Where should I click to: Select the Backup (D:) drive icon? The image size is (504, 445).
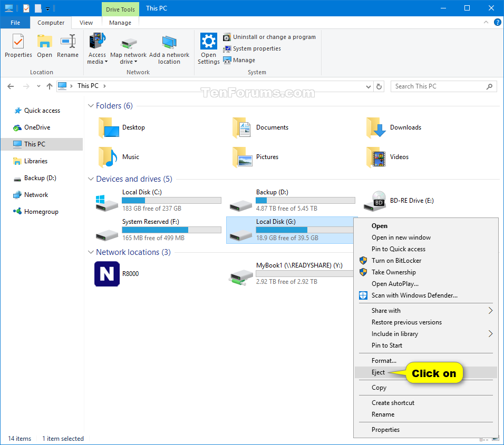241,205
